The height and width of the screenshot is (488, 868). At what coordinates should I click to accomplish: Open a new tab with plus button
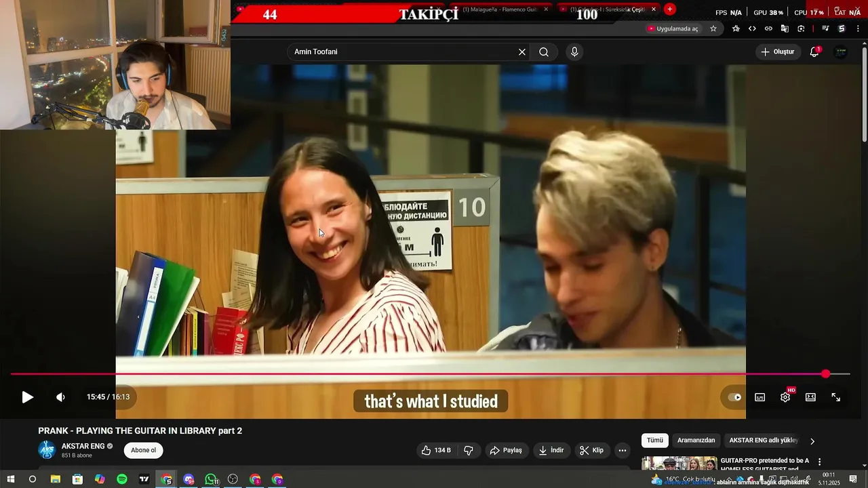point(670,9)
